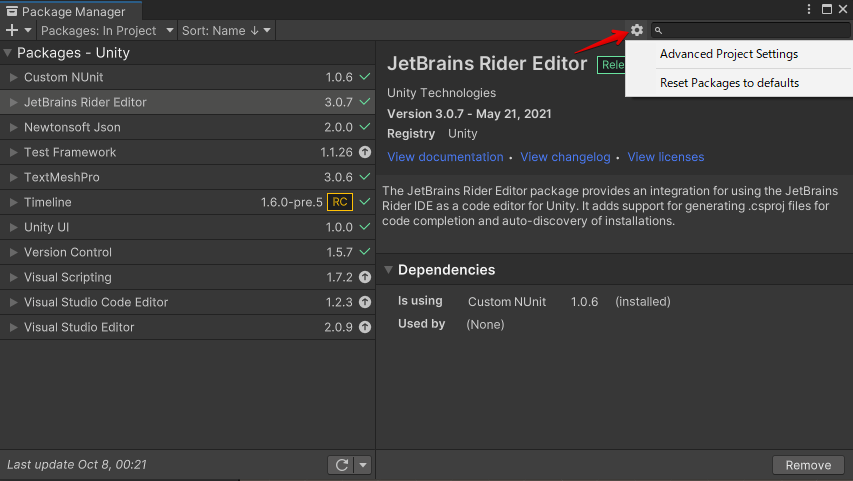The image size is (853, 481).
Task: Click Test Framework update-available icon
Action: 365,152
